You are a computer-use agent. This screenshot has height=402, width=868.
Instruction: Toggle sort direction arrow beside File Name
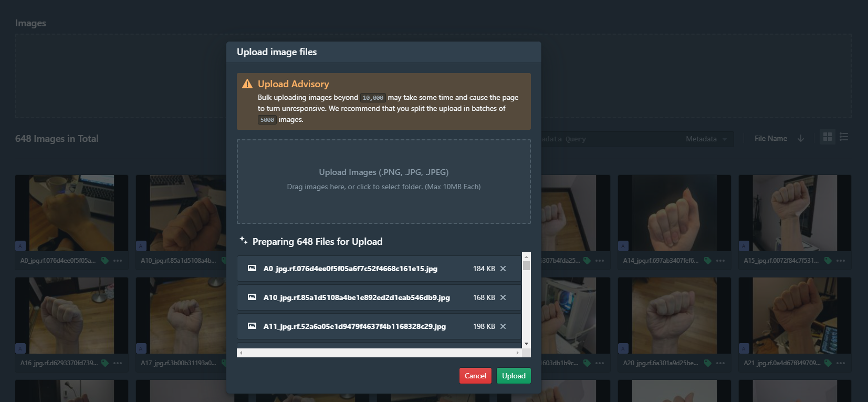801,138
